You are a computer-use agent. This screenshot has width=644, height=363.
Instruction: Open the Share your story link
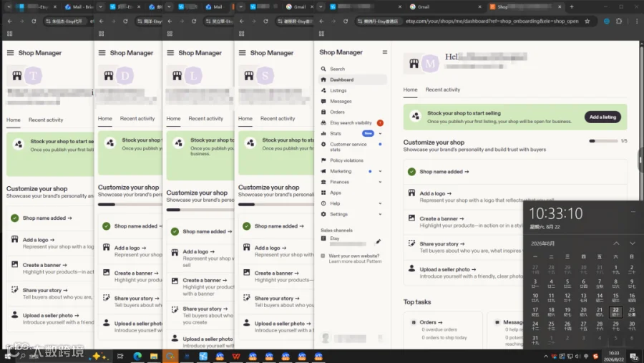[x=442, y=243]
